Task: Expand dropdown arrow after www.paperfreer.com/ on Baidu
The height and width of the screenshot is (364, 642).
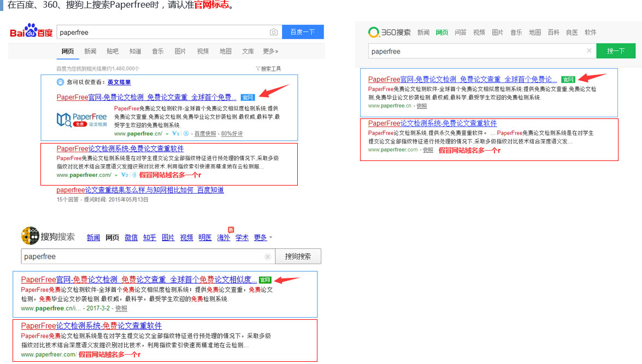Action: pos(116,175)
